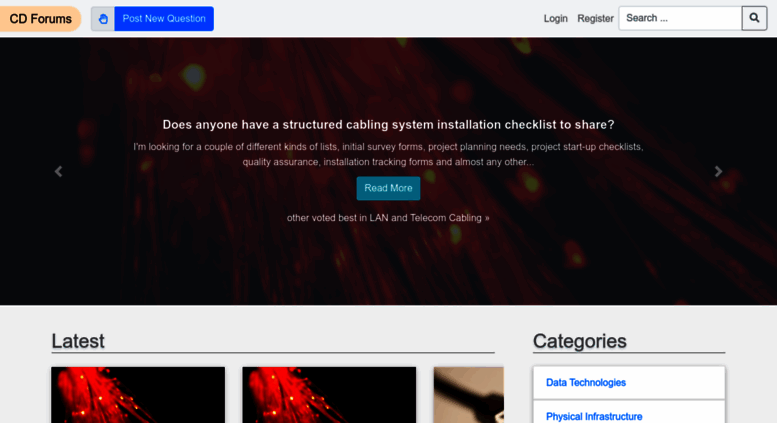The width and height of the screenshot is (777, 423).
Task: Open the second Latest post thumbnail
Action: [329, 395]
